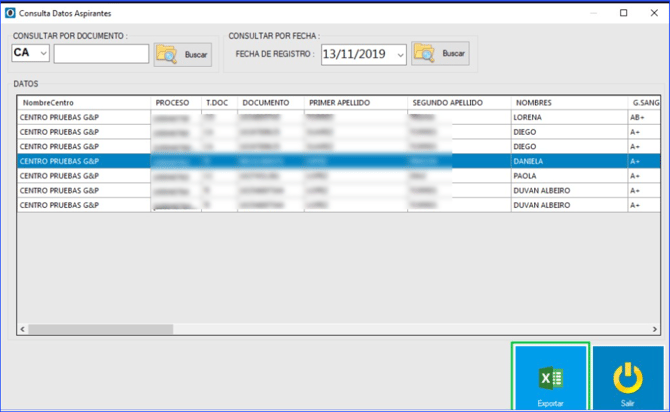Focus the document number input field
Screen dimensions: 670x412
pos(101,54)
